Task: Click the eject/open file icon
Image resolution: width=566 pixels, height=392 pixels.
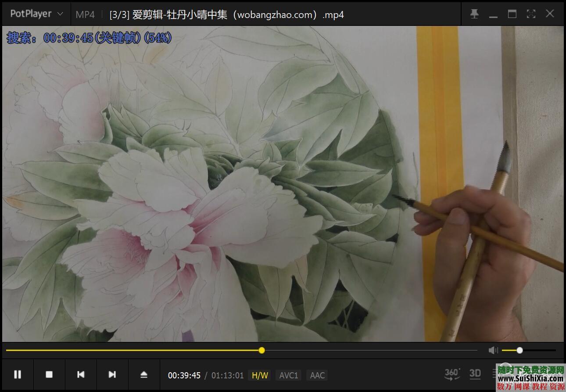Action: 144,374
